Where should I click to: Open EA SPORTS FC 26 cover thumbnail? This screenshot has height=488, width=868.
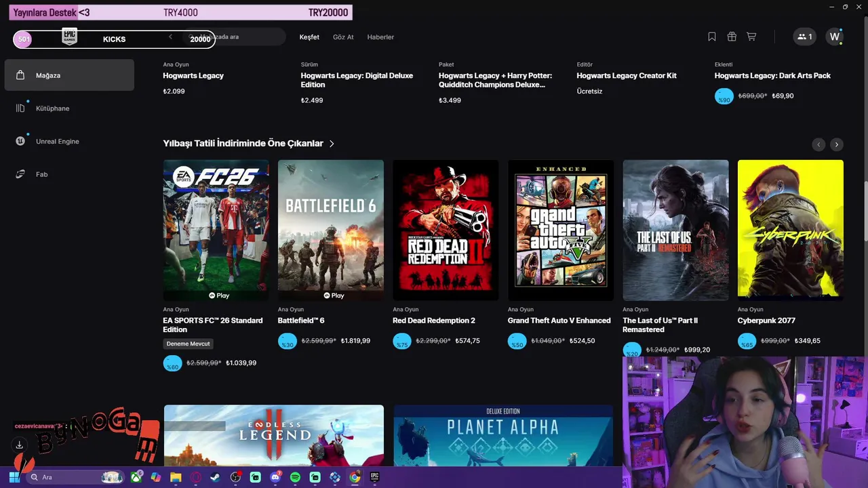click(x=216, y=230)
